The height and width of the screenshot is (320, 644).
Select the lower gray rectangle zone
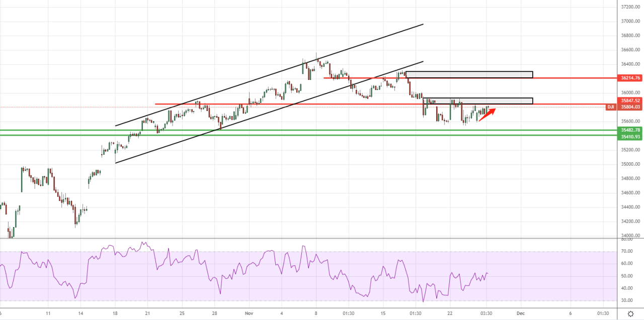coord(478,101)
